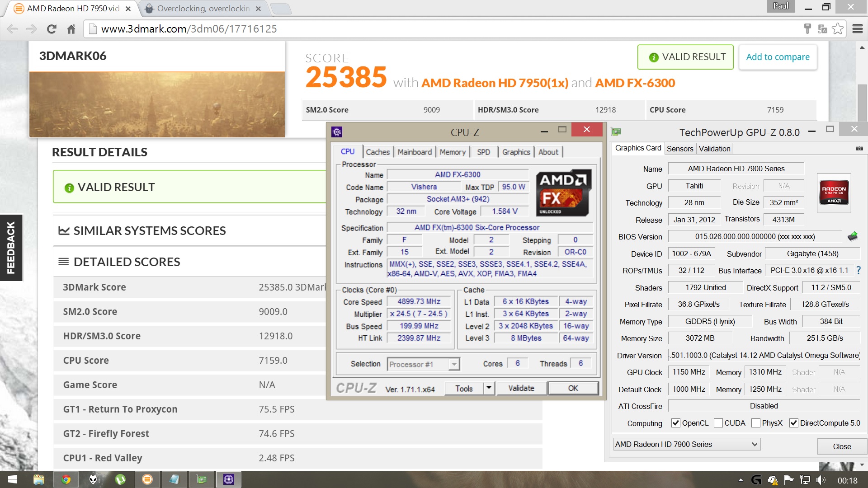This screenshot has height=488, width=868.
Task: Click the translate icon in the address bar
Action: [822, 29]
